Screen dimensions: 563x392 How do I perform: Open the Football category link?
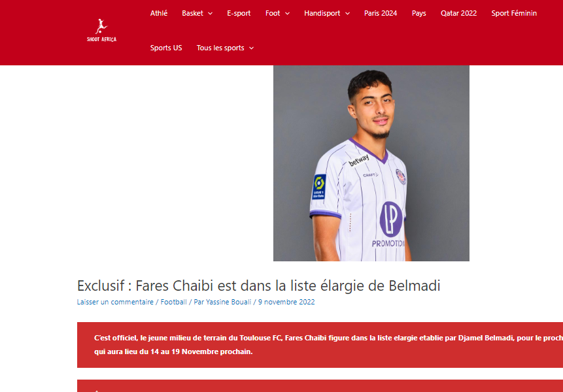[x=173, y=302]
